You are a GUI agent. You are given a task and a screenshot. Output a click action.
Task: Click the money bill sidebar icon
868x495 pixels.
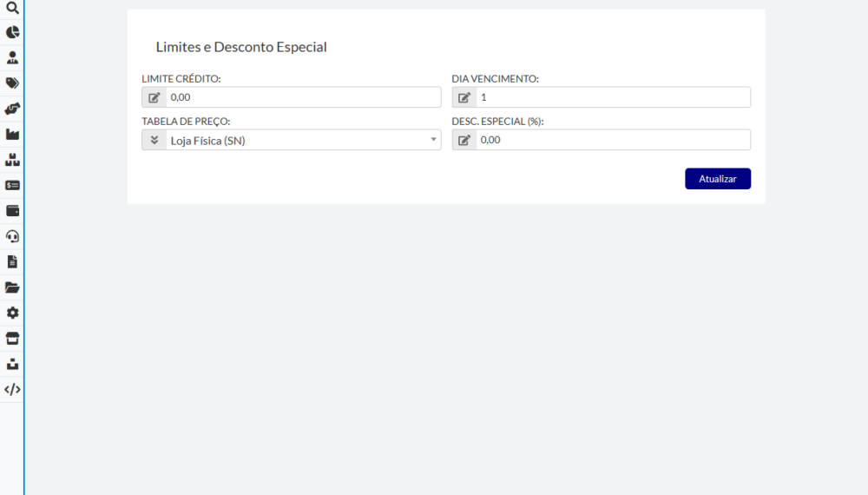click(12, 185)
